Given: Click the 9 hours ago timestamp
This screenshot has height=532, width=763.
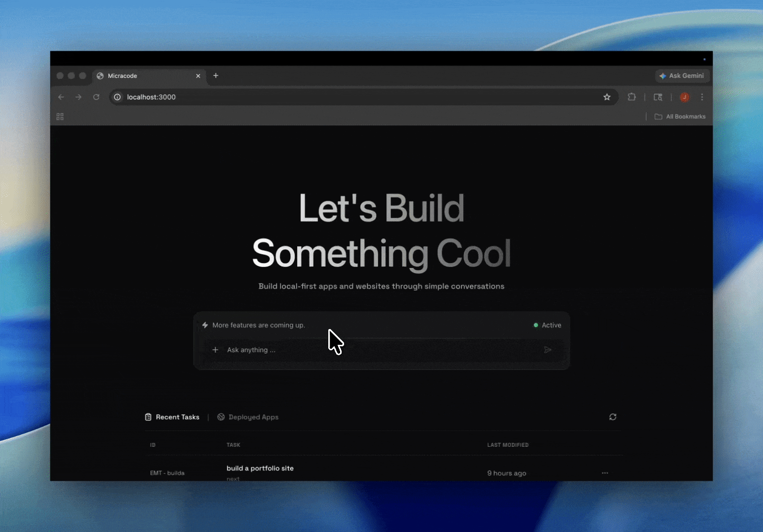Looking at the screenshot, I should coord(507,473).
